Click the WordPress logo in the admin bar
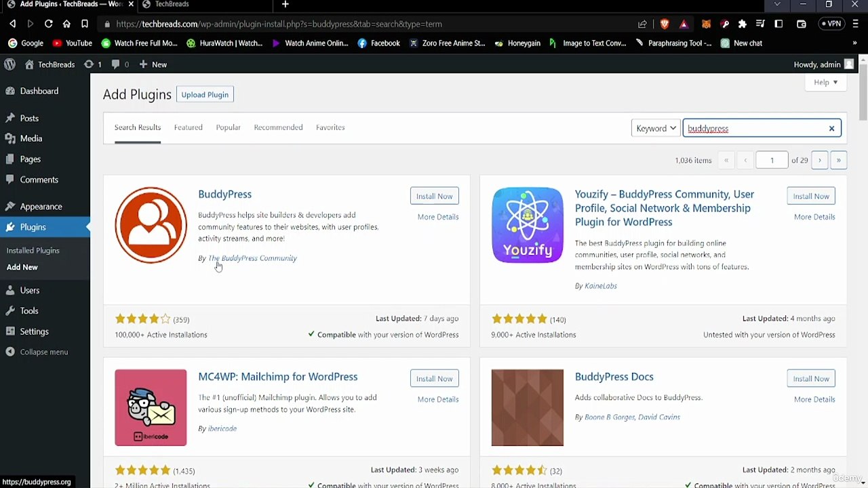 pyautogui.click(x=9, y=64)
